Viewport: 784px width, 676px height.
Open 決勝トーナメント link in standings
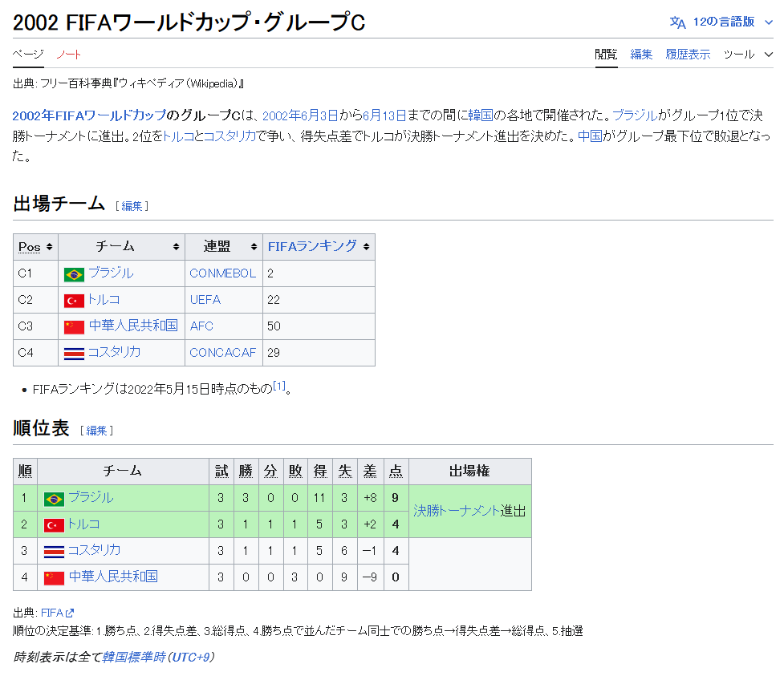coord(457,511)
